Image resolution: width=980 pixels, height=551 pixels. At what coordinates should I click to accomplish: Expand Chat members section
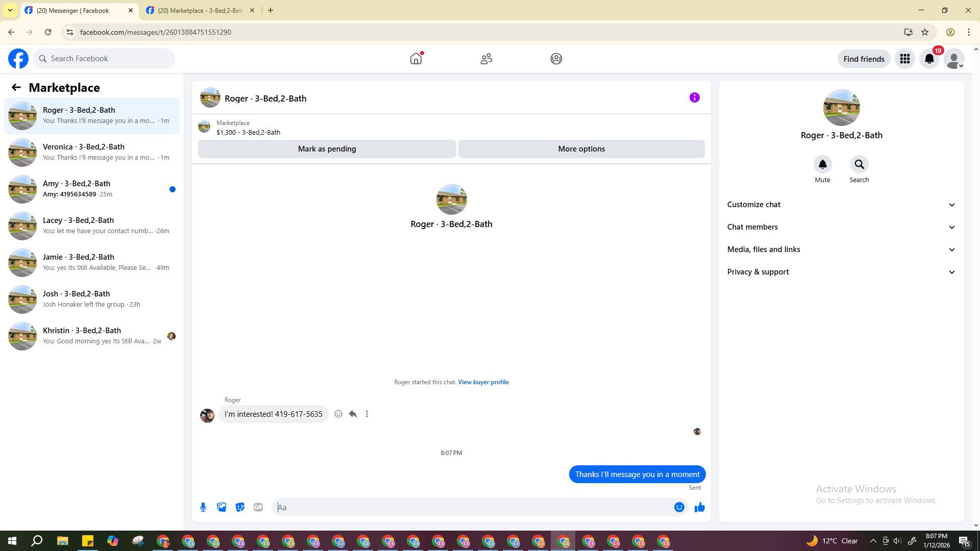coord(841,227)
